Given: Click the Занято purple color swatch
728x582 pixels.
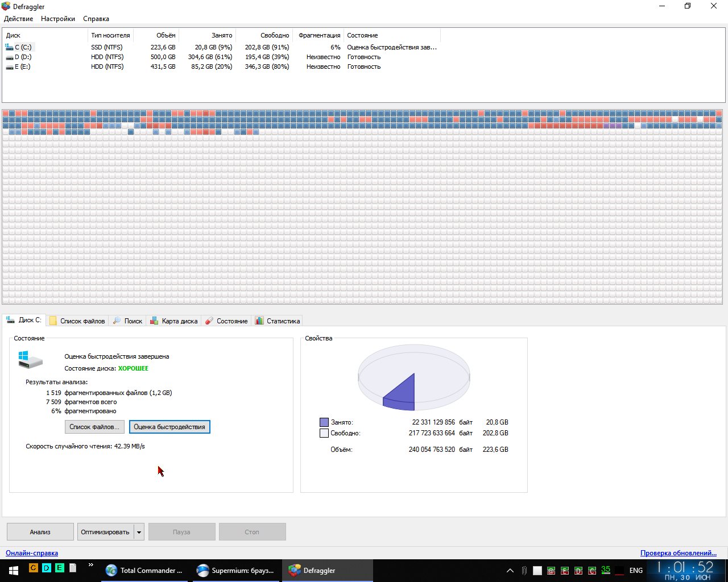Looking at the screenshot, I should click(324, 422).
